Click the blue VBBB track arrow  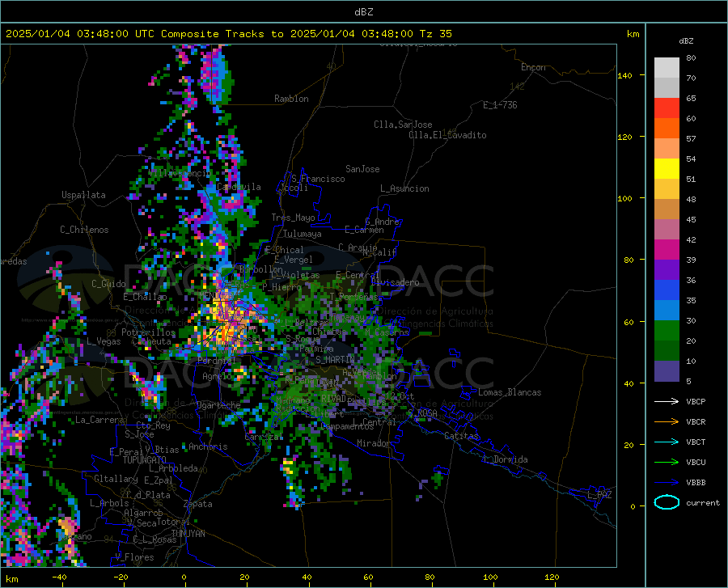667,482
